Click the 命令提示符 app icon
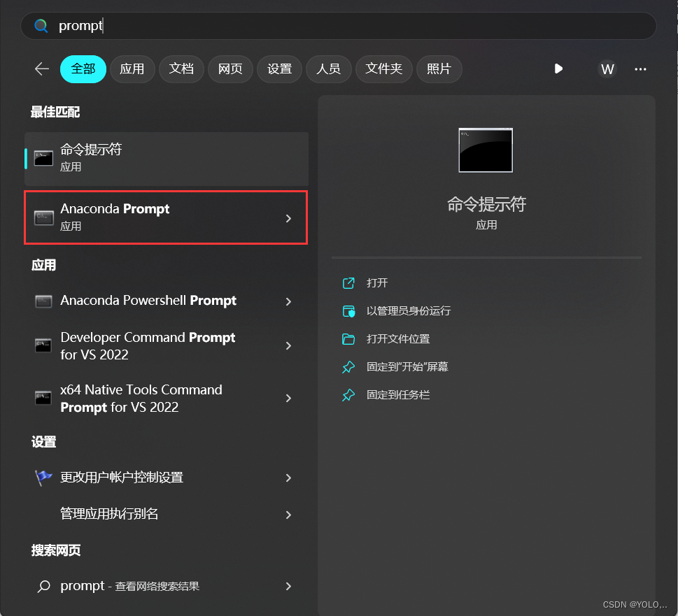 coord(43,157)
